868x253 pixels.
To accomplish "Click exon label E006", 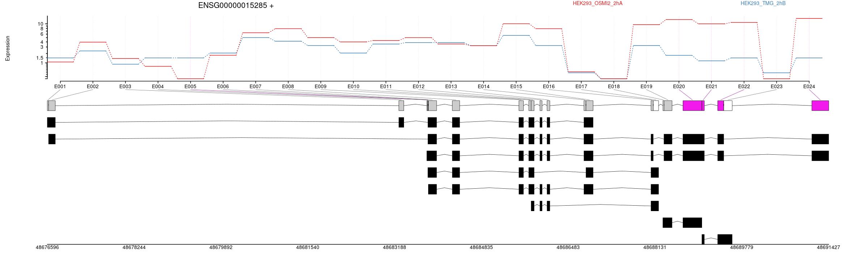I will point(223,86).
